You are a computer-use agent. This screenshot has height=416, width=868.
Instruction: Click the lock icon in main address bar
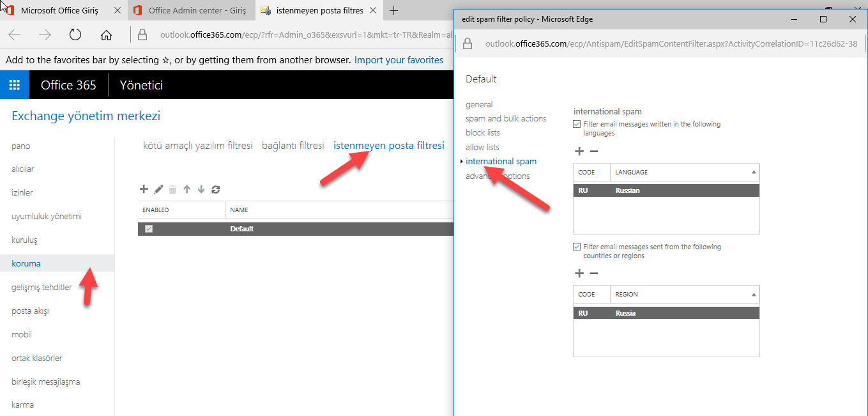tap(142, 35)
